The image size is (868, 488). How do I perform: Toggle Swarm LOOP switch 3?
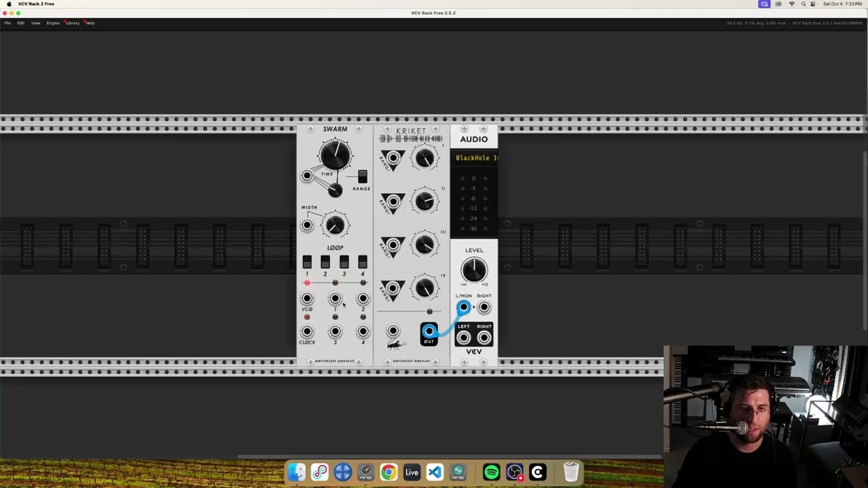(344, 262)
